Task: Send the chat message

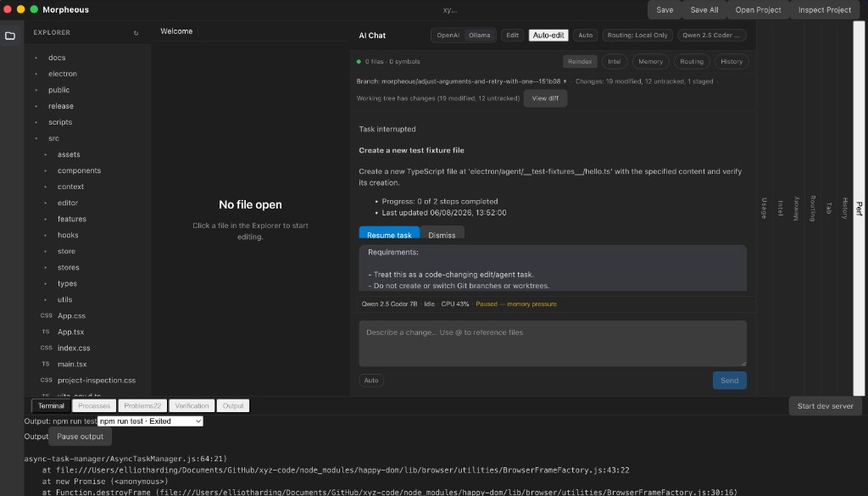Action: 729,381
